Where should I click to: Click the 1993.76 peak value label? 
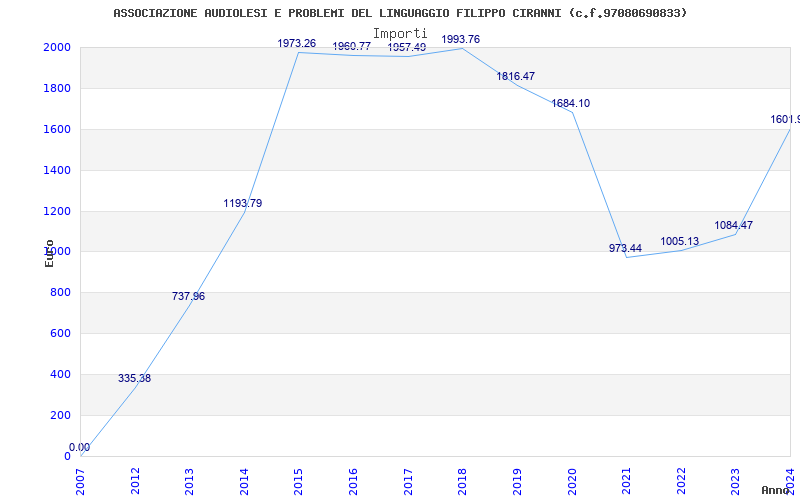coord(460,40)
